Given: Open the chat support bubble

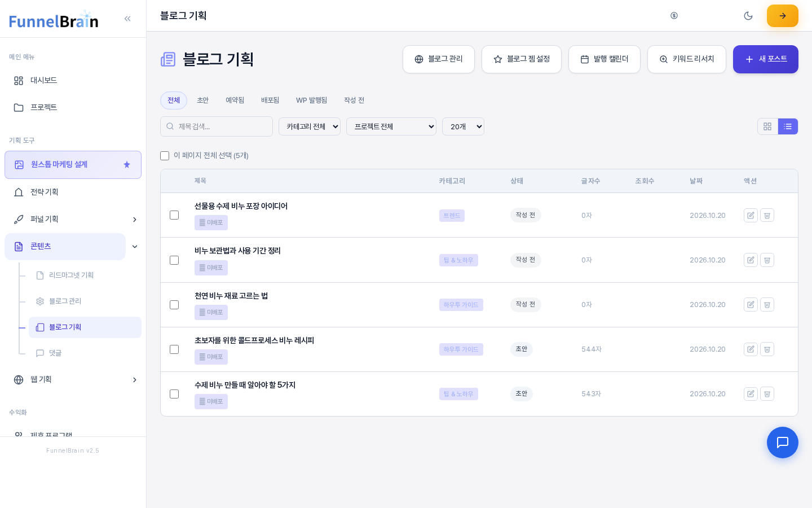Looking at the screenshot, I should pyautogui.click(x=783, y=443).
